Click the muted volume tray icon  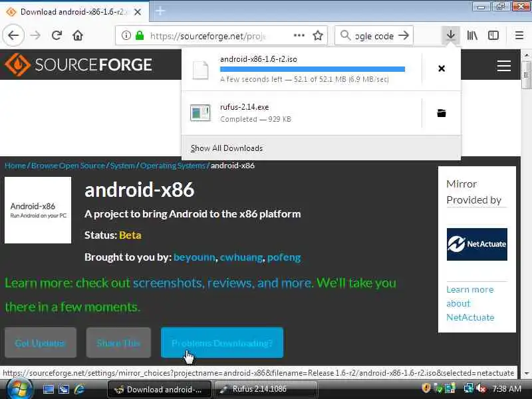pos(481,388)
